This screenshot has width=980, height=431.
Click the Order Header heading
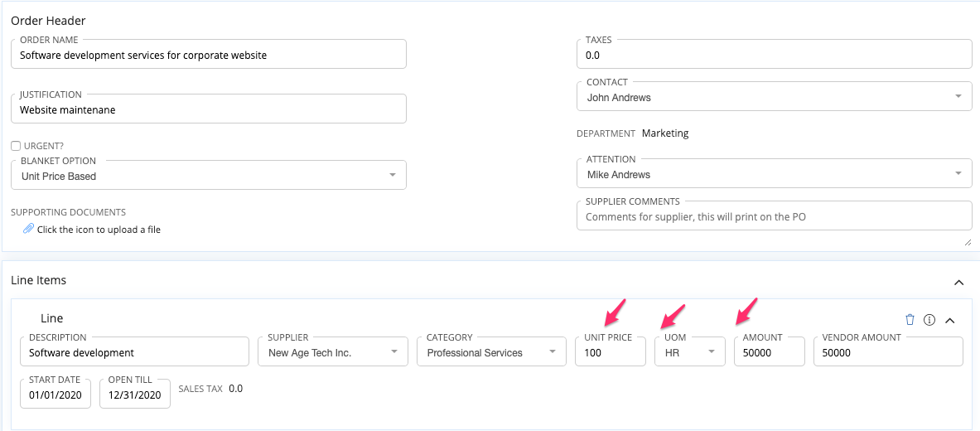coord(48,20)
